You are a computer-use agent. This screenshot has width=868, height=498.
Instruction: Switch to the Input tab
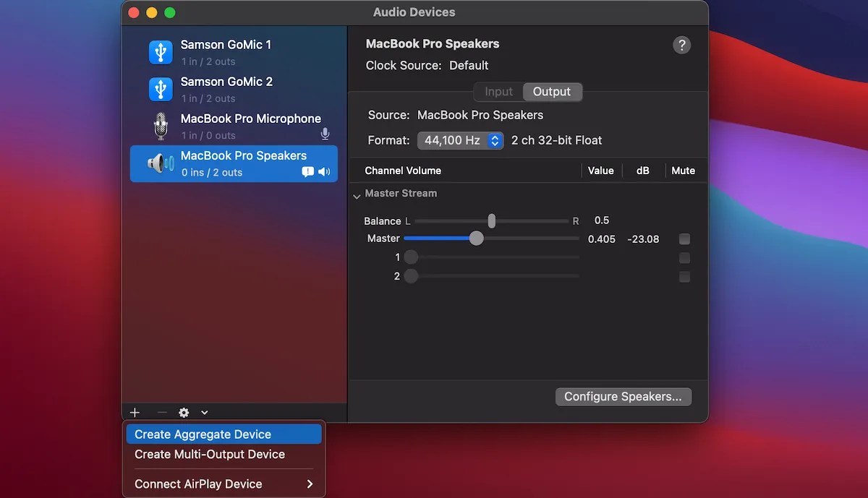[x=498, y=92]
